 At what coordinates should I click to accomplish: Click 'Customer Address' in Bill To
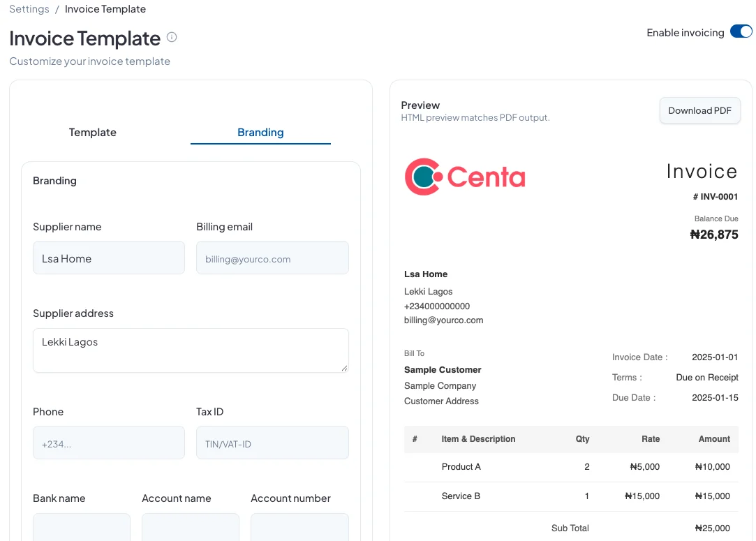click(441, 401)
